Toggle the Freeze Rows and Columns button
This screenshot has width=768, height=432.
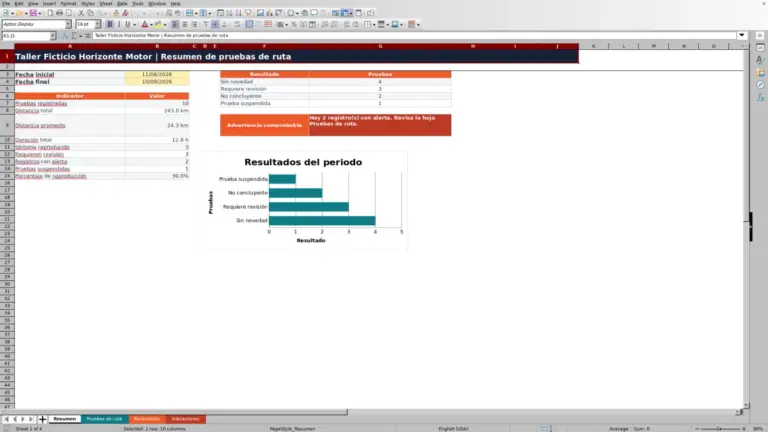point(345,13)
